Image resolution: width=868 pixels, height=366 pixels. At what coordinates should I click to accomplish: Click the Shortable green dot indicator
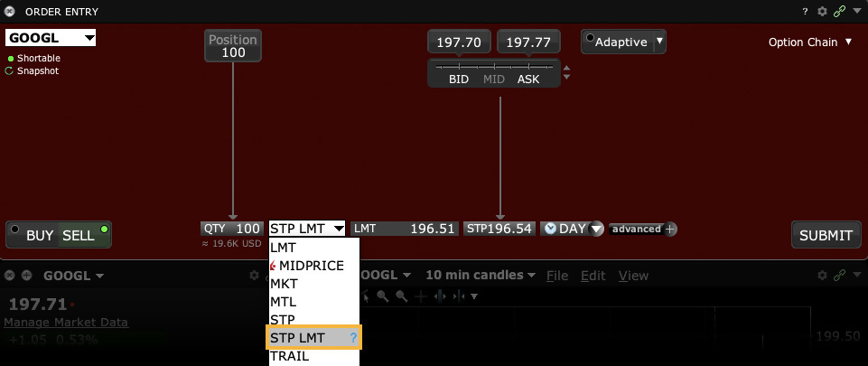[11, 59]
